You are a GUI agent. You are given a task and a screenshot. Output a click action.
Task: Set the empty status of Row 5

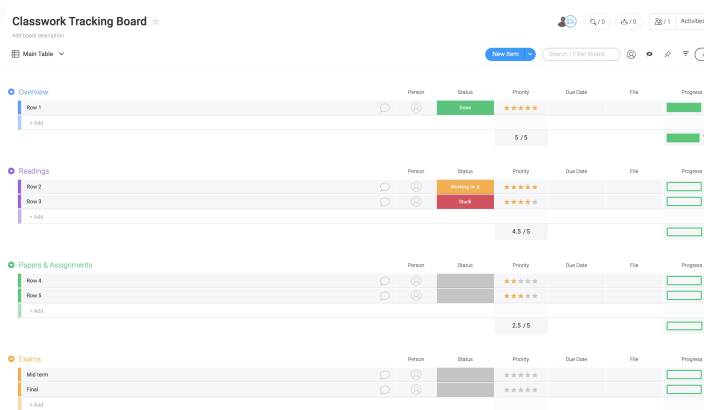point(465,295)
